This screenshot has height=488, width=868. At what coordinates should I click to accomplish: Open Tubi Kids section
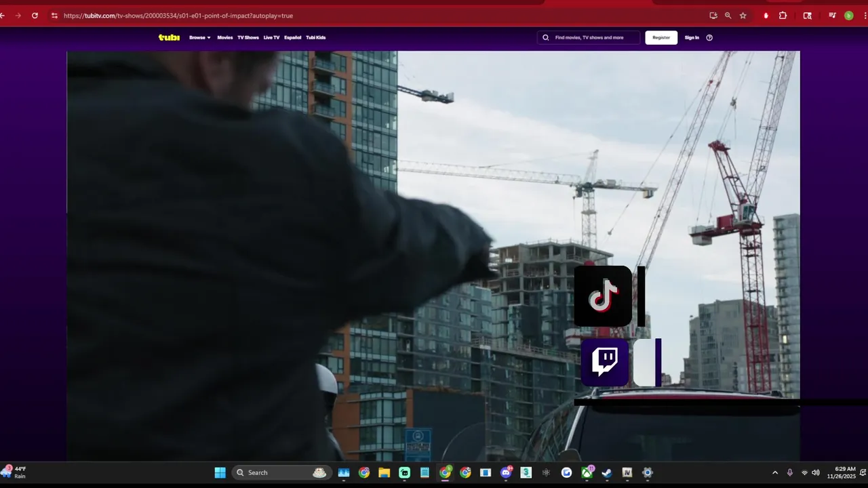pyautogui.click(x=316, y=37)
